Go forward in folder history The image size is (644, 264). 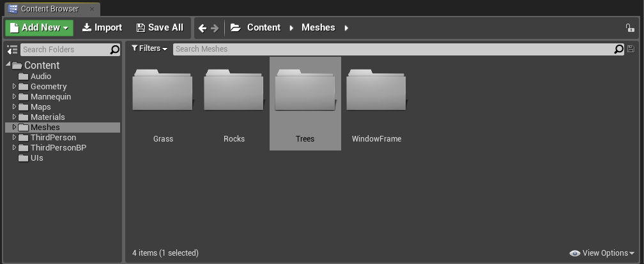(215, 28)
